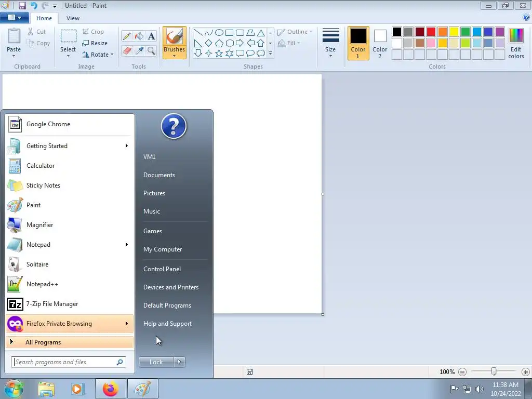Expand Firefox Private Browsing submenu arrow
Image resolution: width=532 pixels, height=399 pixels.
pos(127,324)
